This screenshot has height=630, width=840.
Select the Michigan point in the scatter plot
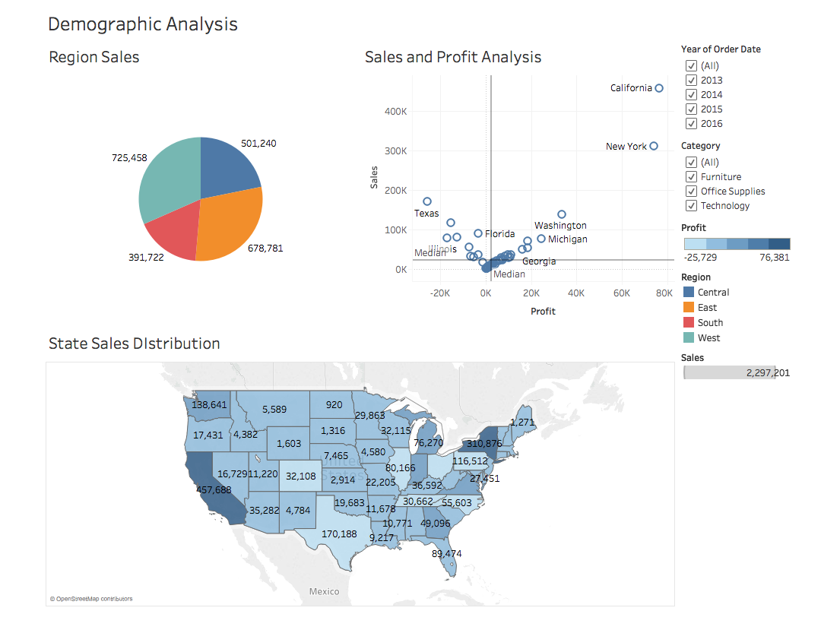541,239
